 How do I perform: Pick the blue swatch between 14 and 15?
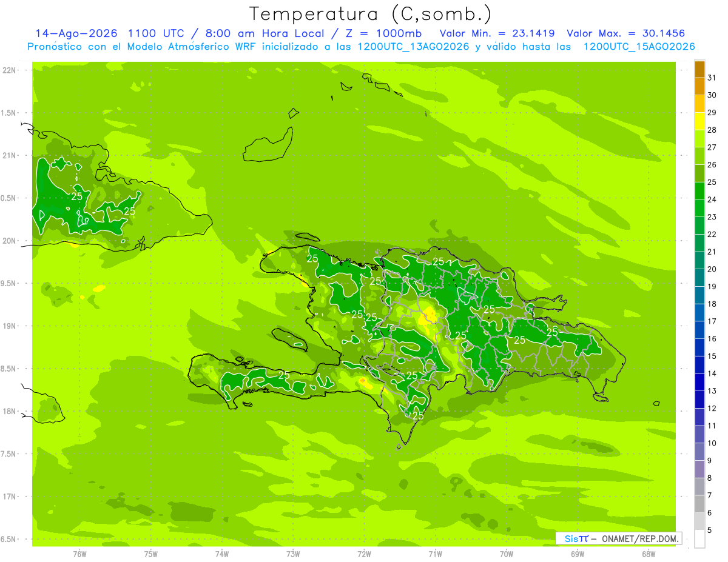[x=699, y=365]
